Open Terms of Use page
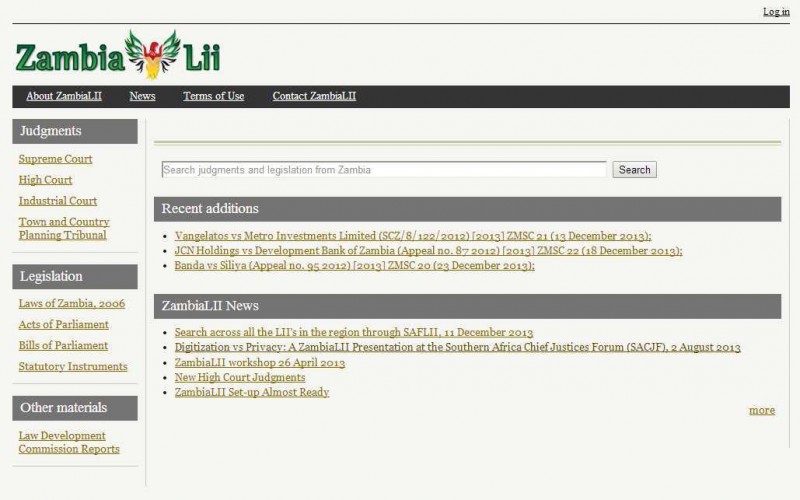The width and height of the screenshot is (800, 500). 213,97
